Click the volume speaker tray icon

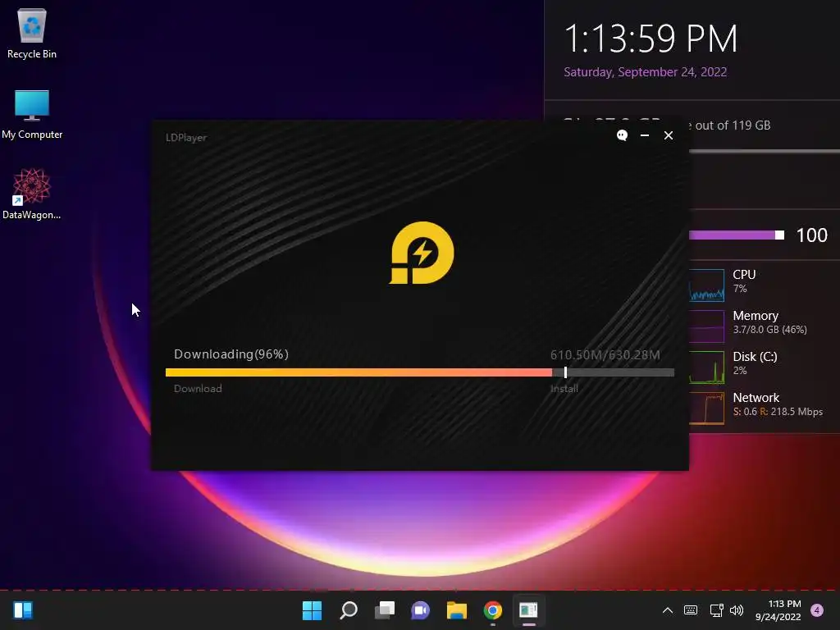click(x=737, y=610)
